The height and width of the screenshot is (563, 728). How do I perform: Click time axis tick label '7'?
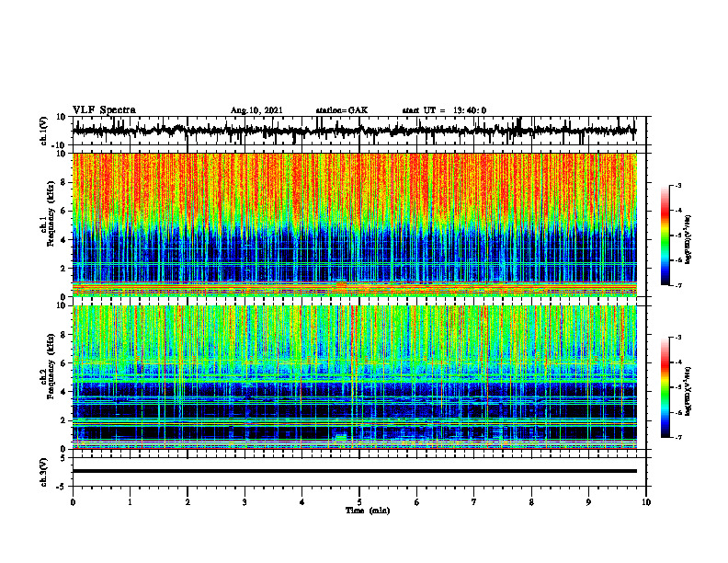474,502
